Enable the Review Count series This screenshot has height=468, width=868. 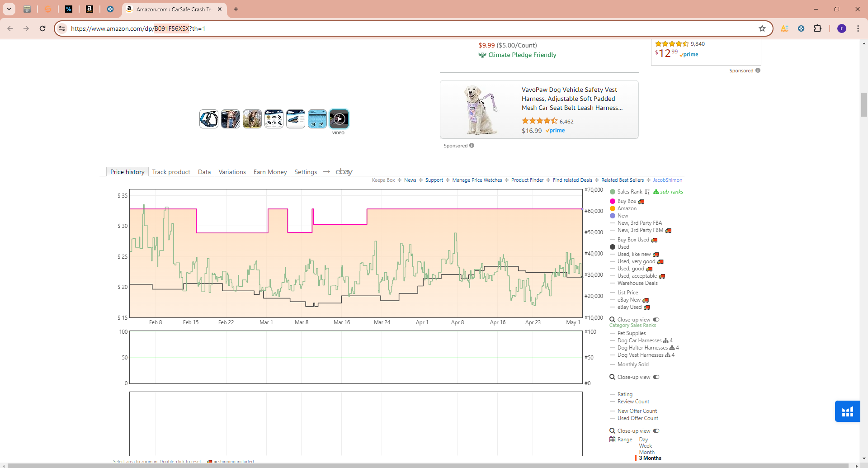tap(629, 402)
